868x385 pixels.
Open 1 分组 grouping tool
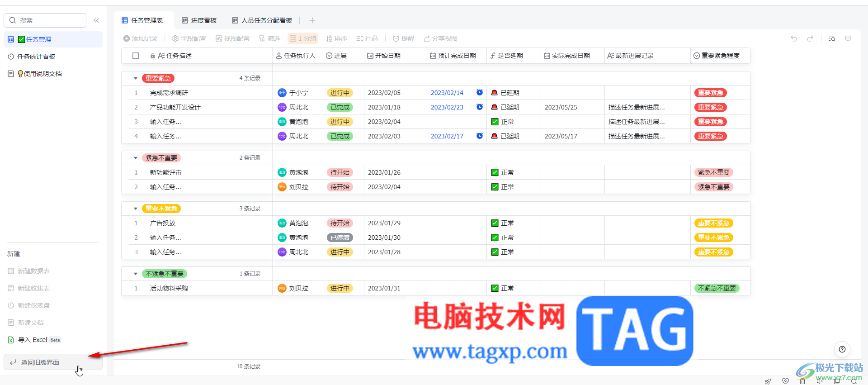[303, 38]
